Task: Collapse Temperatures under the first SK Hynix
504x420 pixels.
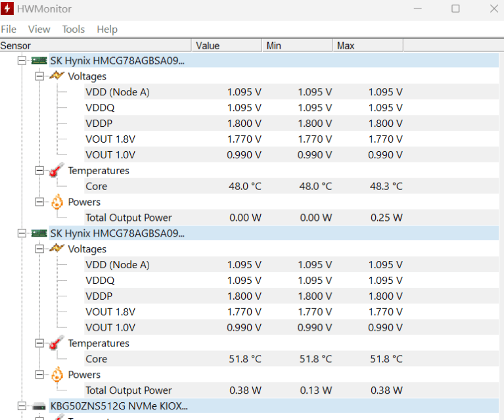Action: [x=39, y=170]
